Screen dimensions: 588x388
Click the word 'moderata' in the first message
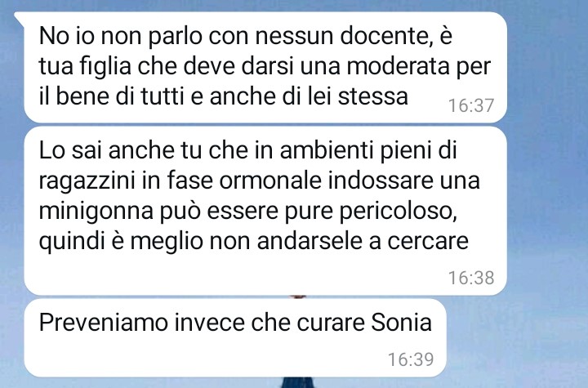coord(398,66)
